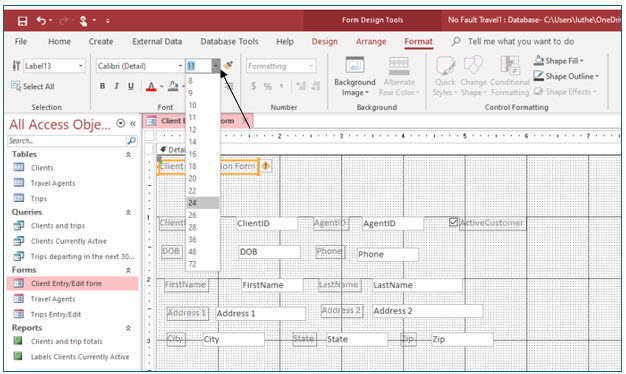
Task: Open Quick Styles gallery
Action: point(445,77)
